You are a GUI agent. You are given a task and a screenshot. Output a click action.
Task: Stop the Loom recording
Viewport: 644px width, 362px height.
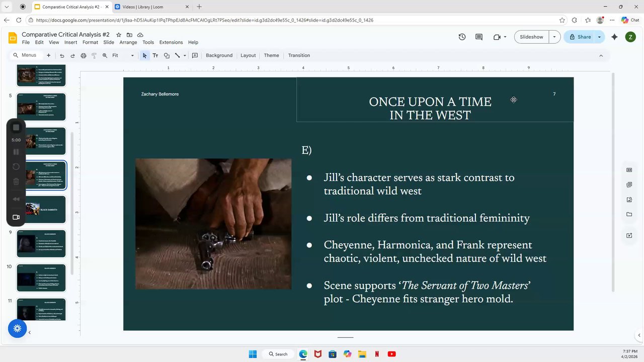coord(16,128)
